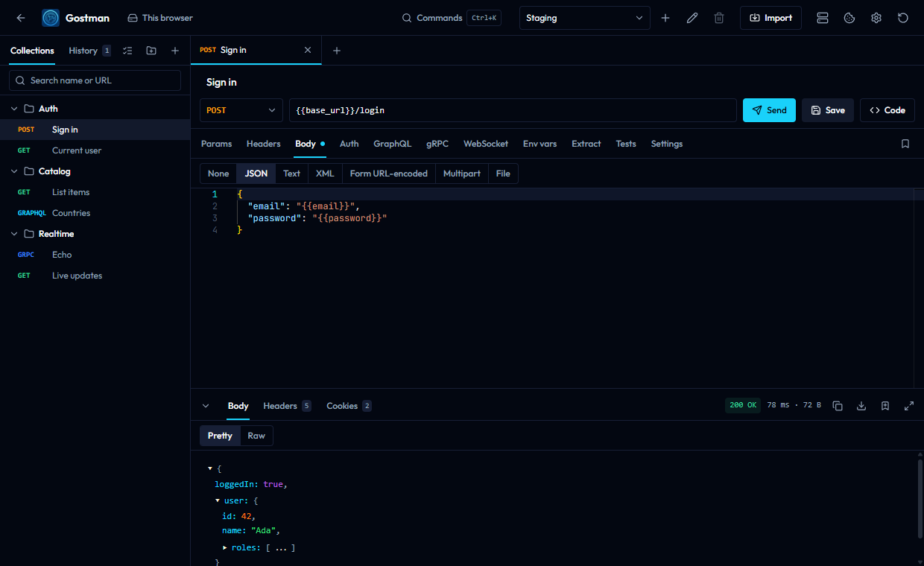
Task: Open the request Auth tab
Action: (x=349, y=144)
